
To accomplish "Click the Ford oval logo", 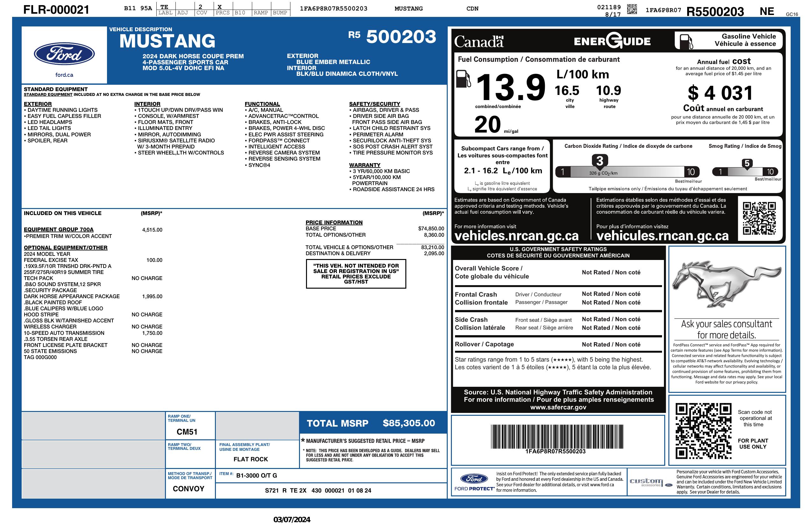I will pos(64,54).
